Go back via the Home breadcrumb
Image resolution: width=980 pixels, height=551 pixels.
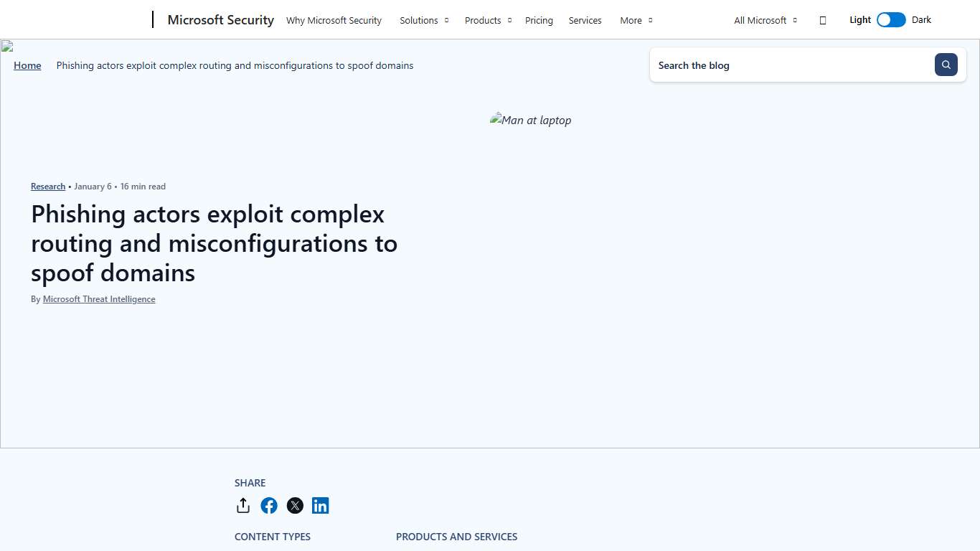(27, 65)
